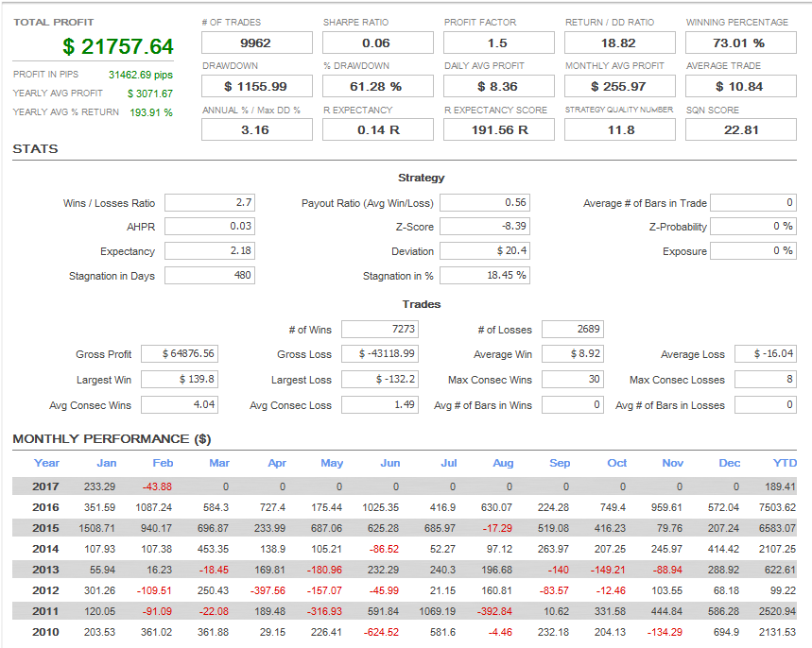Screen dimensions: 812x648
Task: Select Gross Profit field $ 64876.56
Action: (180, 354)
